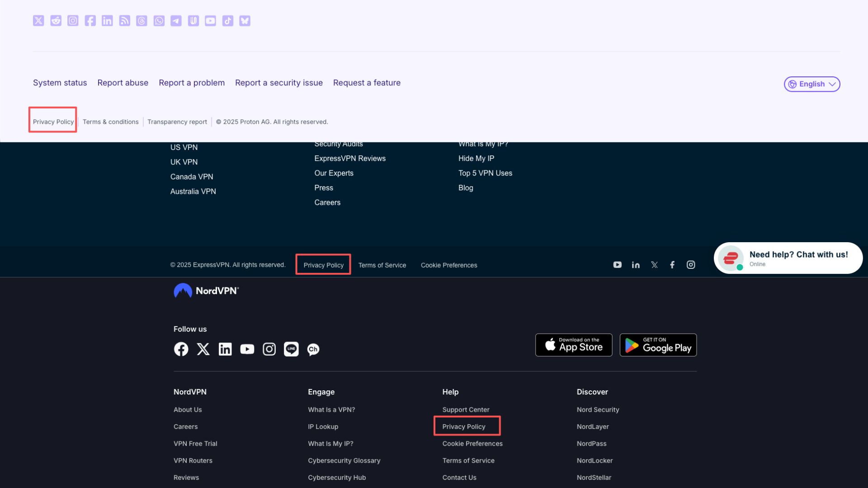Open Proton's TikTok icon

coord(227,21)
